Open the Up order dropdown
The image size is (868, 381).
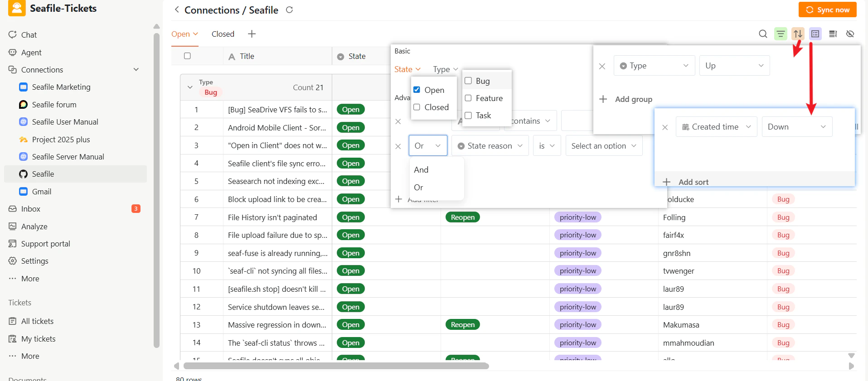click(x=734, y=66)
